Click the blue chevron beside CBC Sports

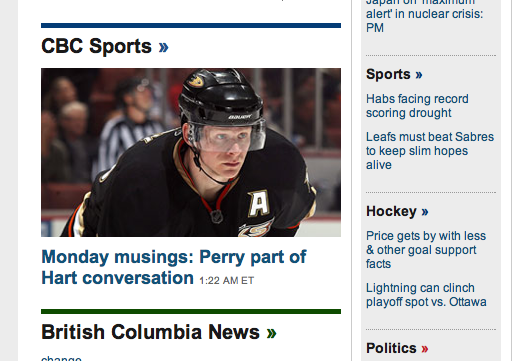(163, 47)
